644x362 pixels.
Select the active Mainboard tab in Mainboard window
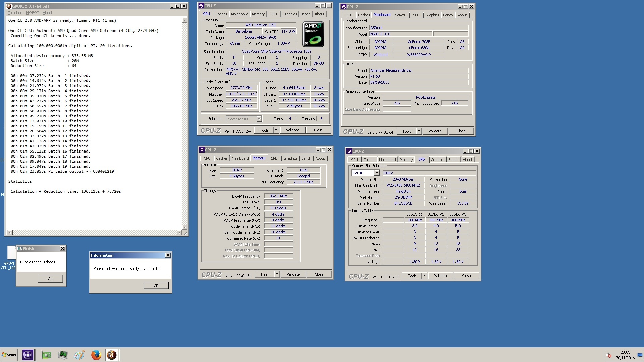pos(382,15)
